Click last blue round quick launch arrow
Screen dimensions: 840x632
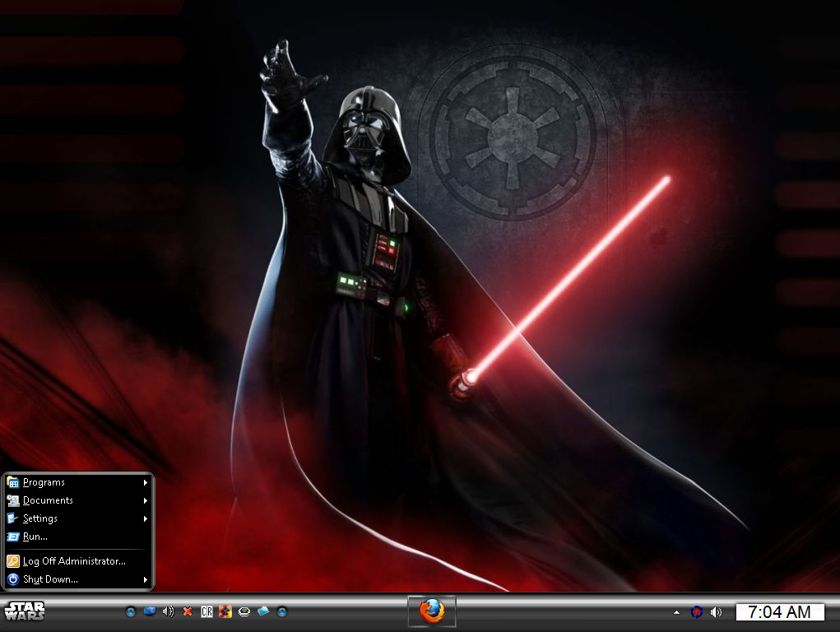(282, 611)
